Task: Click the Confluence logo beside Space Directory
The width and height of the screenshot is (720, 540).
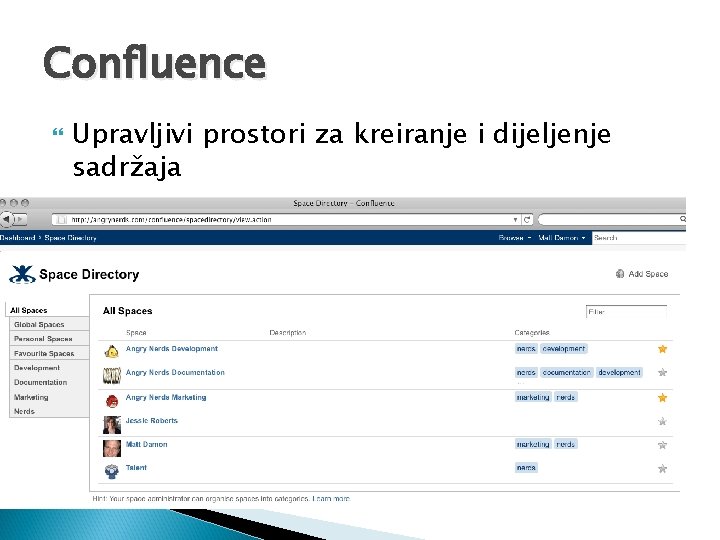Action: coord(22,275)
